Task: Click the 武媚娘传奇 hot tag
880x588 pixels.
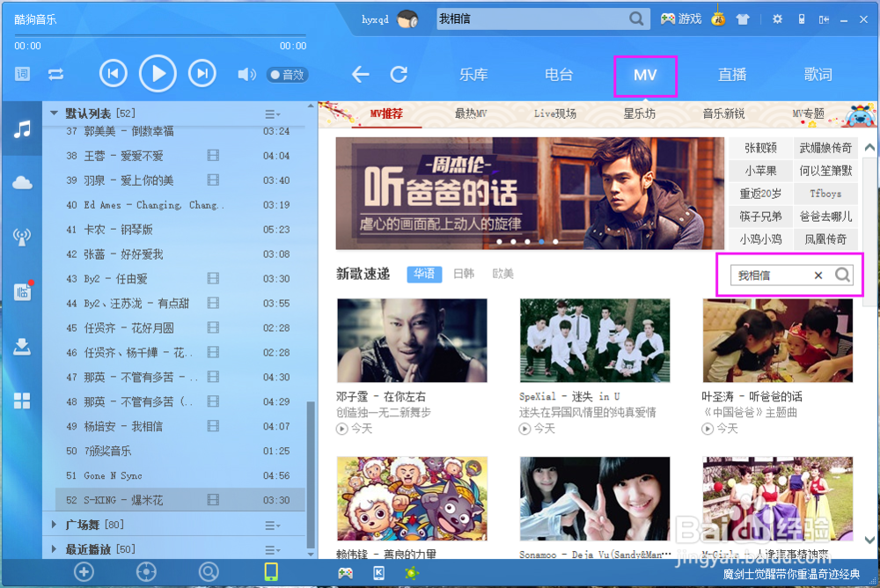Action: tap(825, 148)
